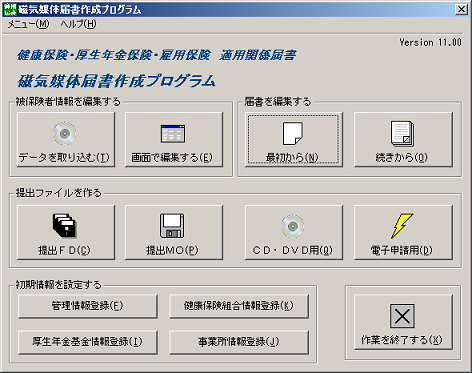This screenshot has width=472, height=373.
Task: Open 事業所情報登録(J)
Action: [x=239, y=342]
